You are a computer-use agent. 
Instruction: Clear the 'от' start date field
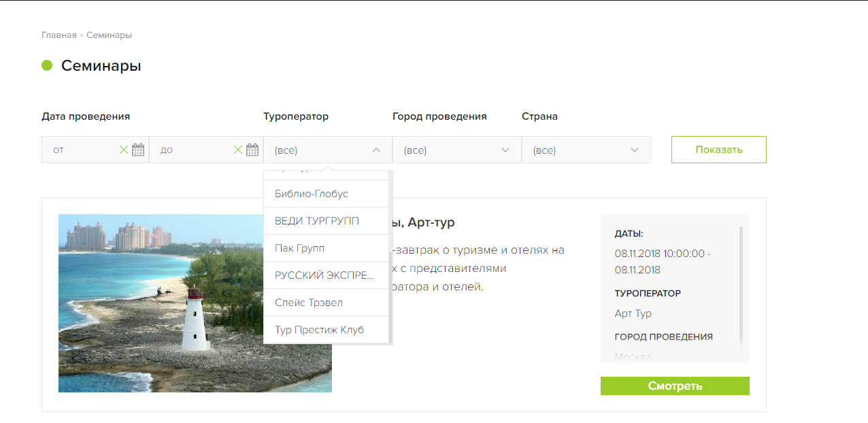coord(123,150)
